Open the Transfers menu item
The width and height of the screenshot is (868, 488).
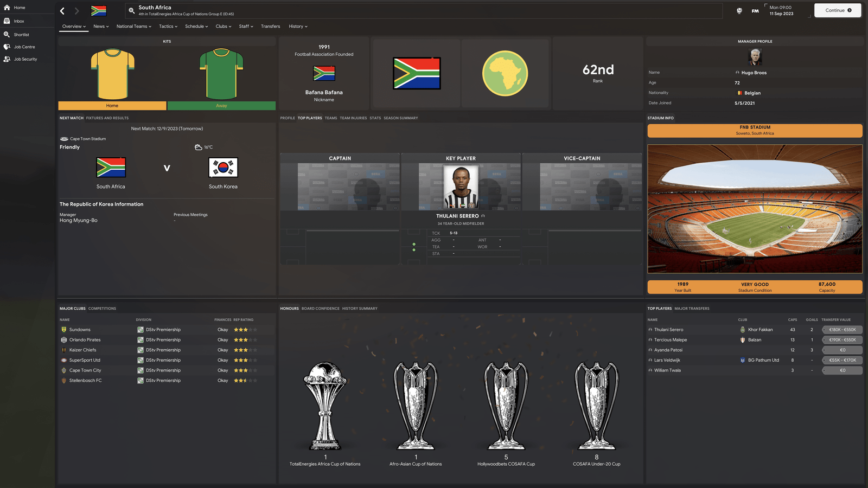(x=270, y=26)
